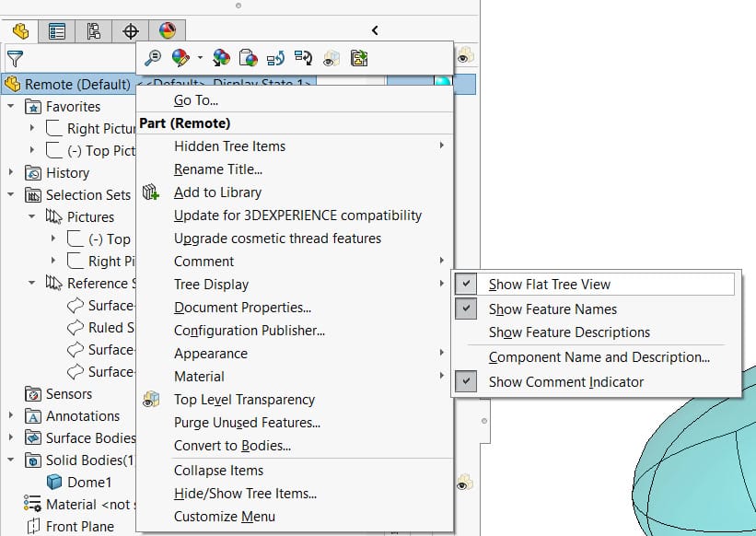
Task: Uncheck Show Feature Names
Action: [552, 309]
